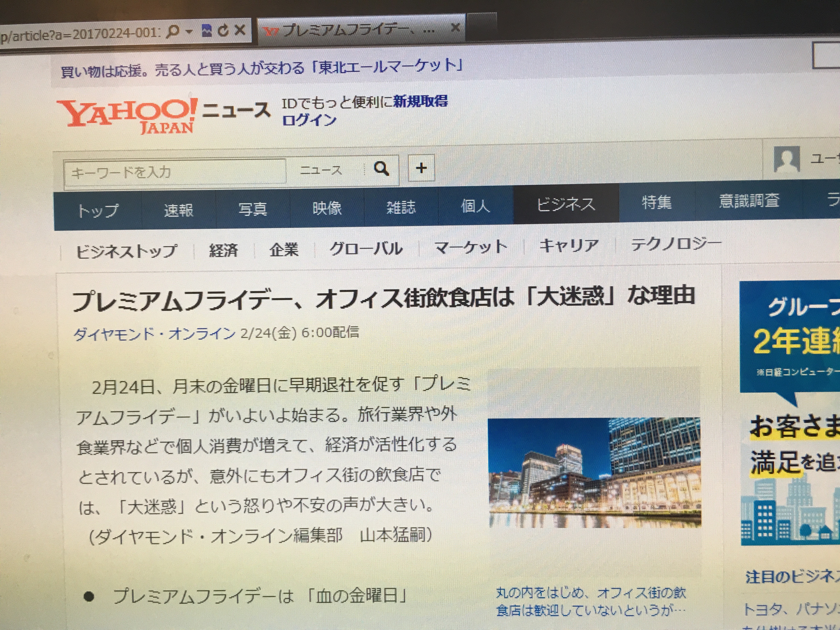This screenshot has width=840, height=630.
Task: Close the プレミアムフライデー browser tab
Action: click(455, 27)
